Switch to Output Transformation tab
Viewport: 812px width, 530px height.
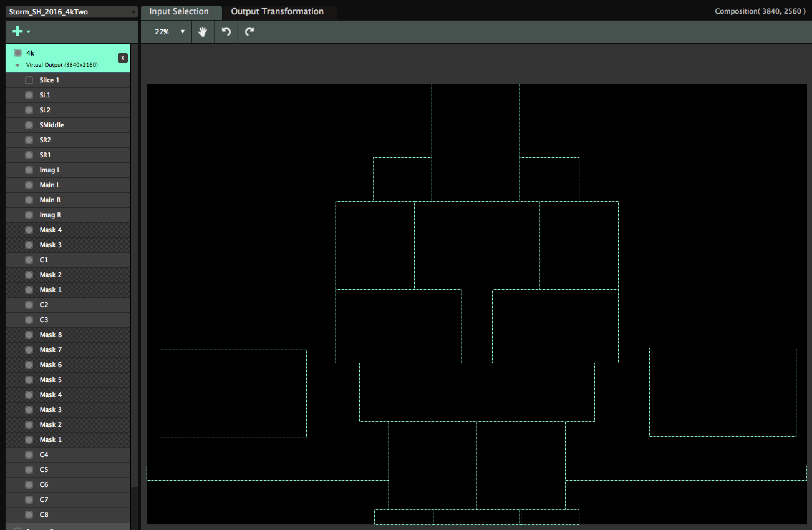tap(277, 12)
